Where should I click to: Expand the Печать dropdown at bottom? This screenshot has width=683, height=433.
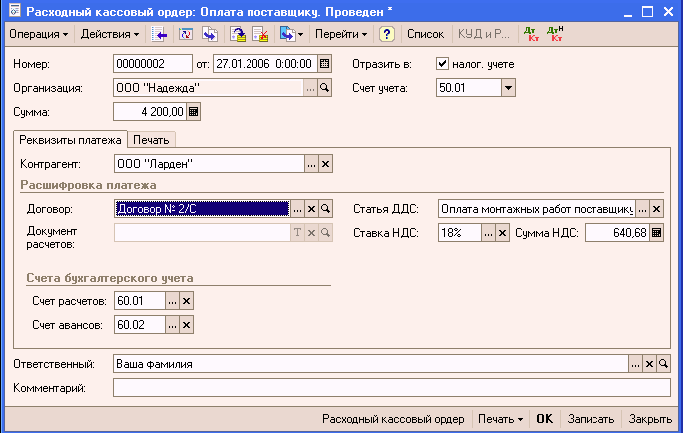tap(501, 419)
